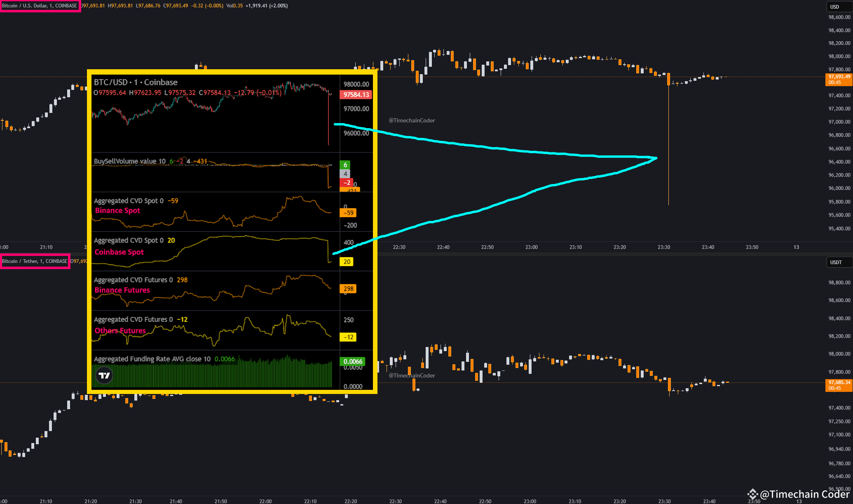Click the TradingView logo in the inset chart
This screenshot has height=504, width=853.
tap(104, 375)
